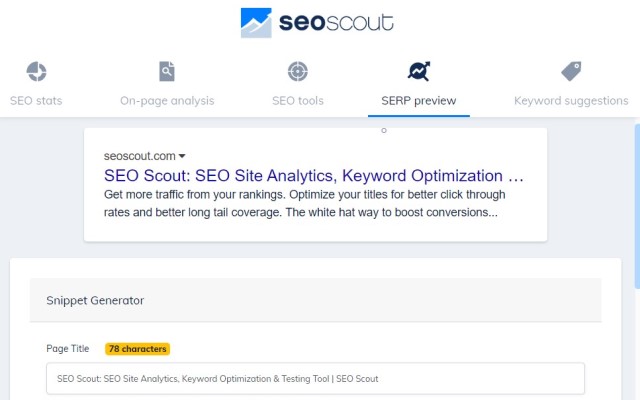This screenshot has height=400, width=640.
Task: Go to the SEO tools tab label
Action: click(298, 100)
